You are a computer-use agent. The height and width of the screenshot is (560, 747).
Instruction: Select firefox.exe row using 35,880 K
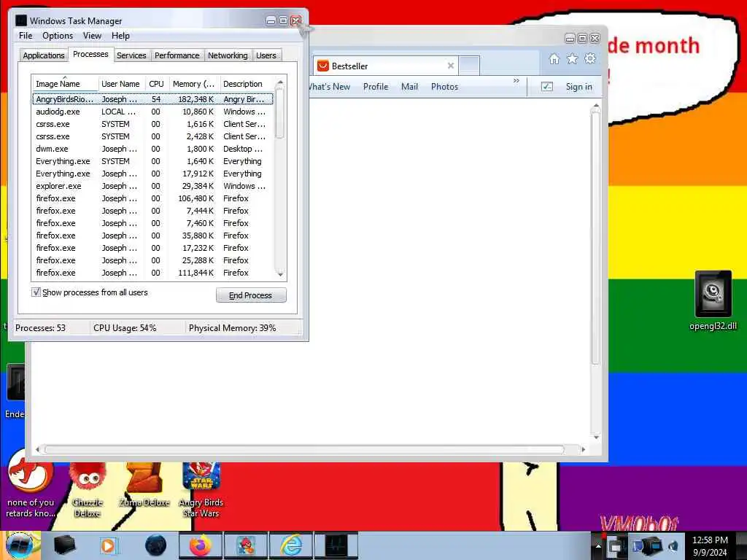153,236
